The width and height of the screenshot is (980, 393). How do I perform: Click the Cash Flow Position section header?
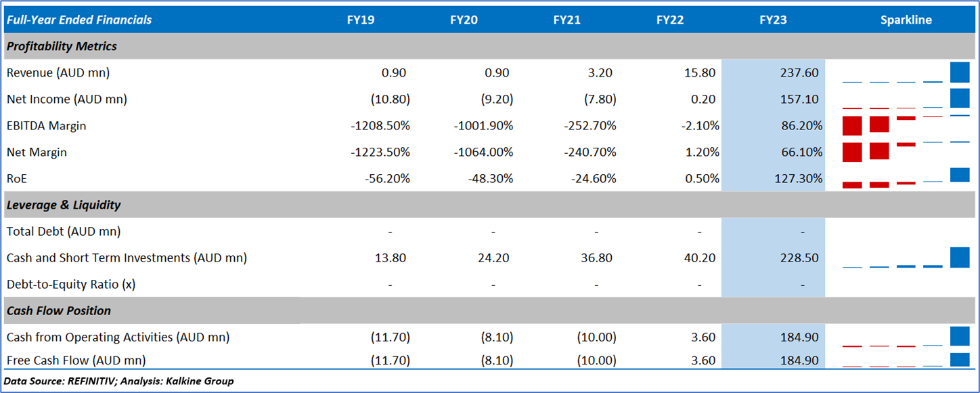coord(59,311)
